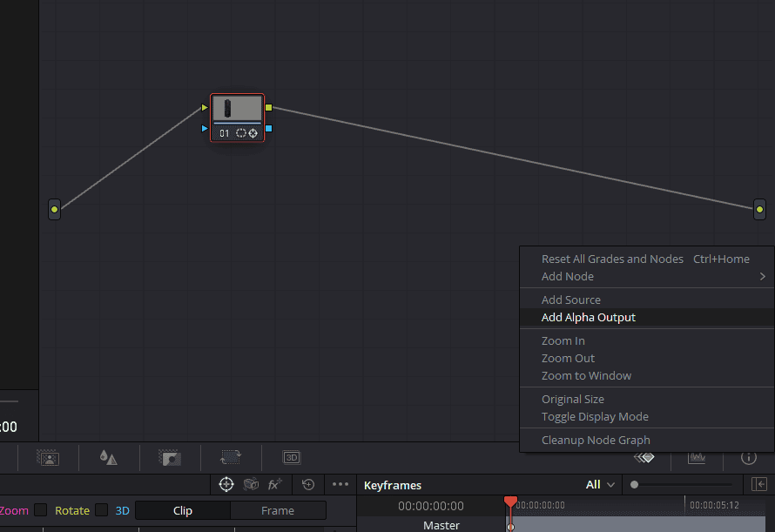Show the Keyframes palette diamond icon
This screenshot has width=775, height=532.
tap(644, 458)
